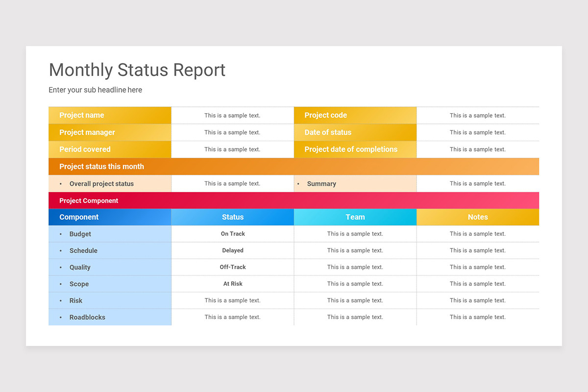Click the Delayed status cell
This screenshot has width=588, height=392.
pos(233,250)
